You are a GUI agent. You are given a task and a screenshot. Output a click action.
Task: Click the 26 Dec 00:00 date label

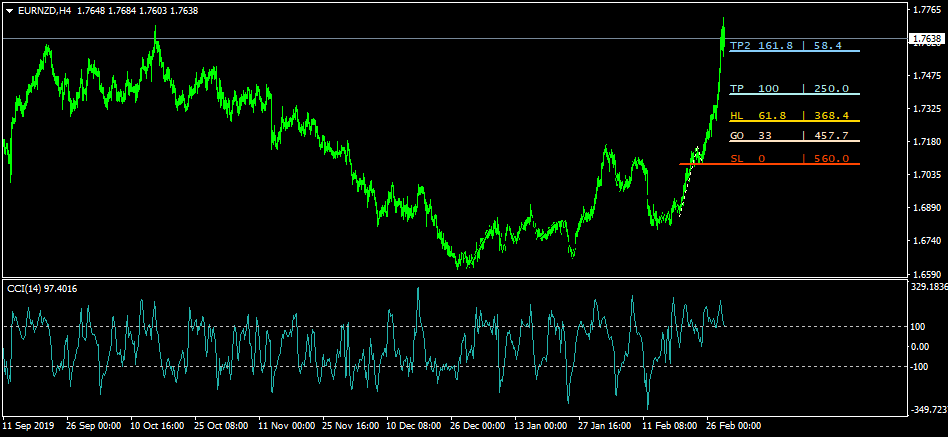click(x=478, y=425)
